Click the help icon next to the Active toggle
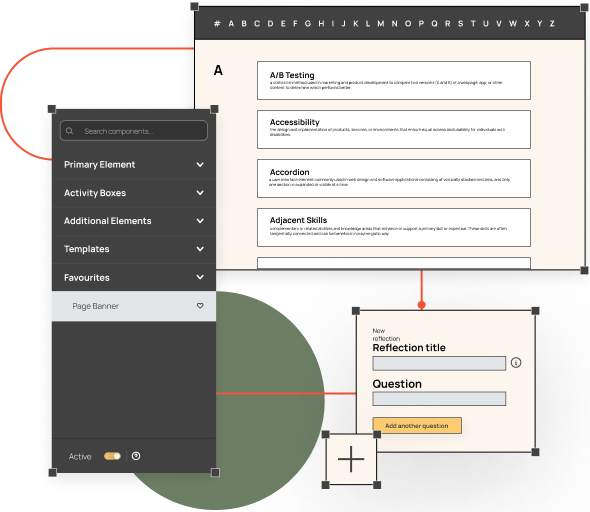The image size is (590, 512). [x=136, y=456]
